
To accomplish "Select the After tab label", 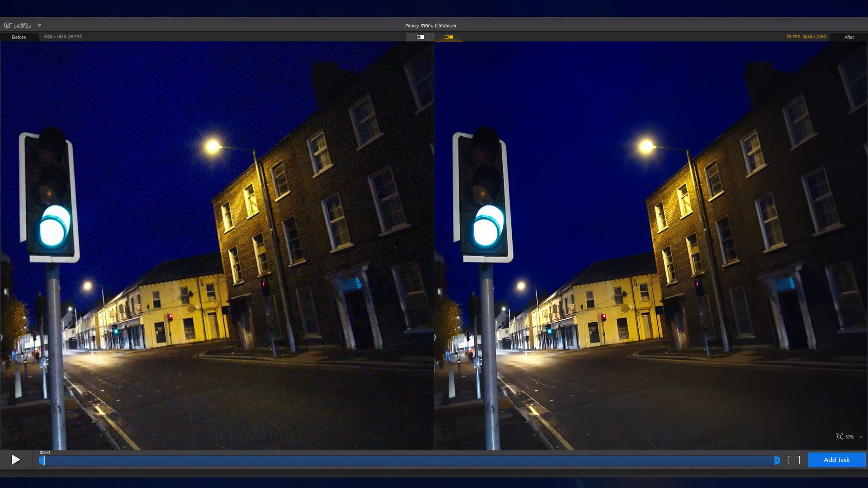I will point(849,37).
